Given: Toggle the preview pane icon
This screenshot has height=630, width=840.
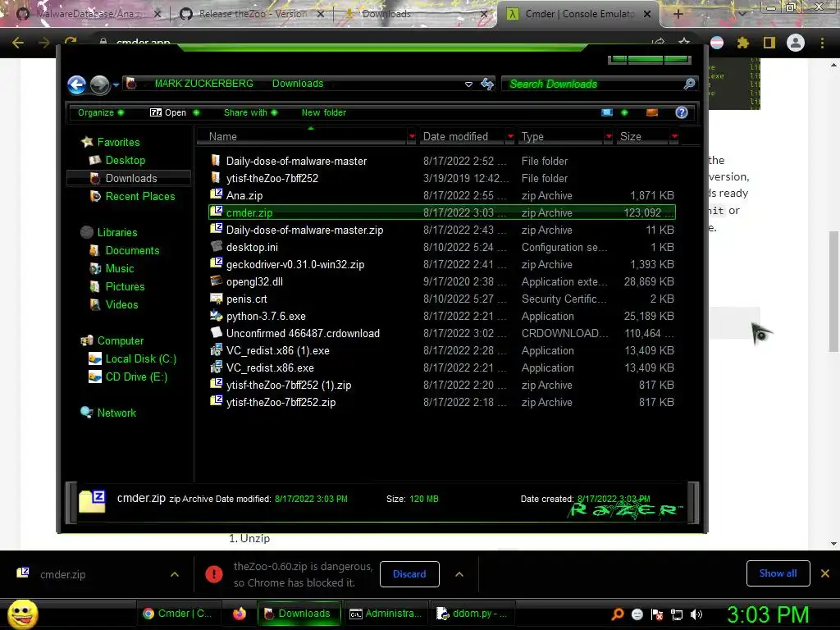Looking at the screenshot, I should [x=652, y=112].
